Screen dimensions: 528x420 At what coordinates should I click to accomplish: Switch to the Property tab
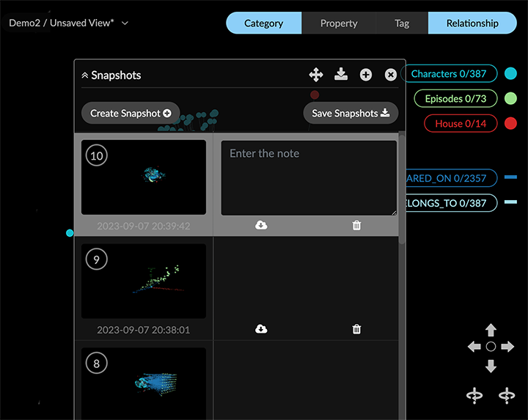click(339, 23)
